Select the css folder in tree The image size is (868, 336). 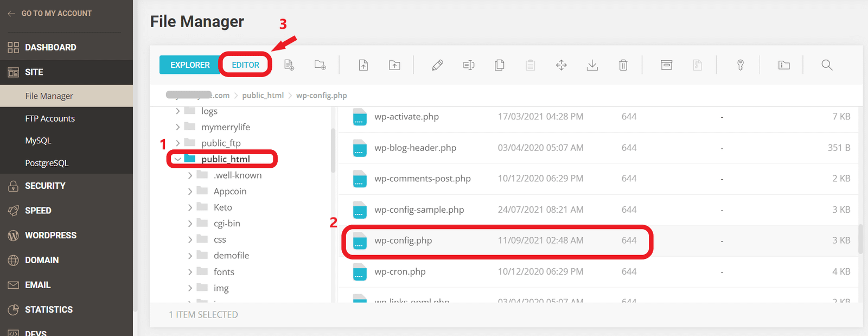[220, 239]
